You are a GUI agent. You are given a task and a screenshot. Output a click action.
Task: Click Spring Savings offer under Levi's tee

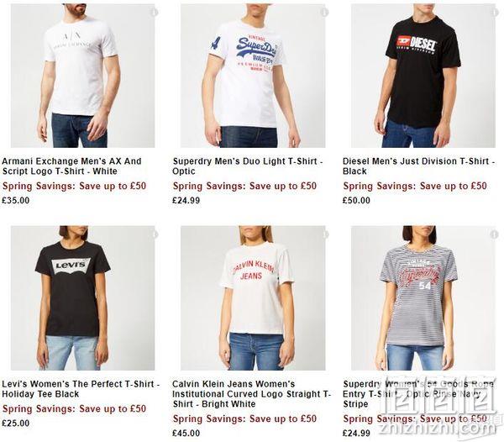tap(74, 409)
